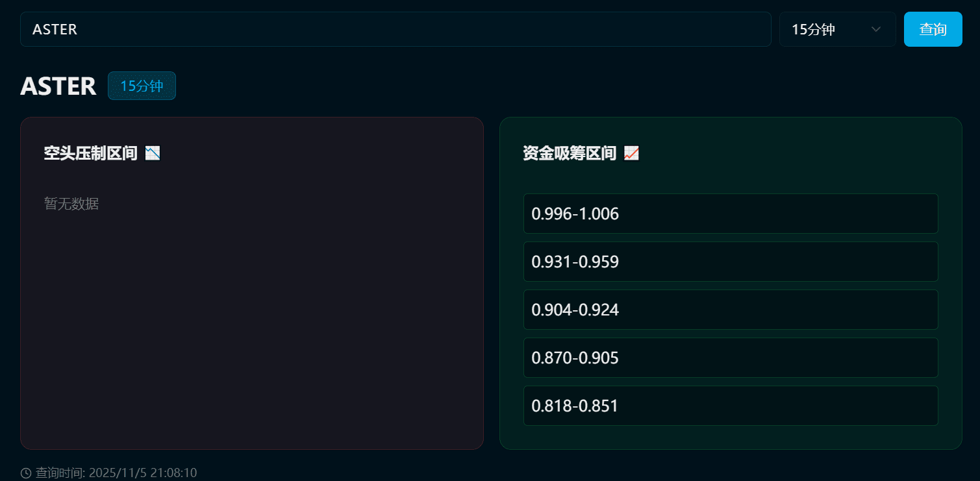Viewport: 980px width, 481px height.
Task: Click the uptrend chart icon beside 资金吸筹区间
Action: coord(631,153)
